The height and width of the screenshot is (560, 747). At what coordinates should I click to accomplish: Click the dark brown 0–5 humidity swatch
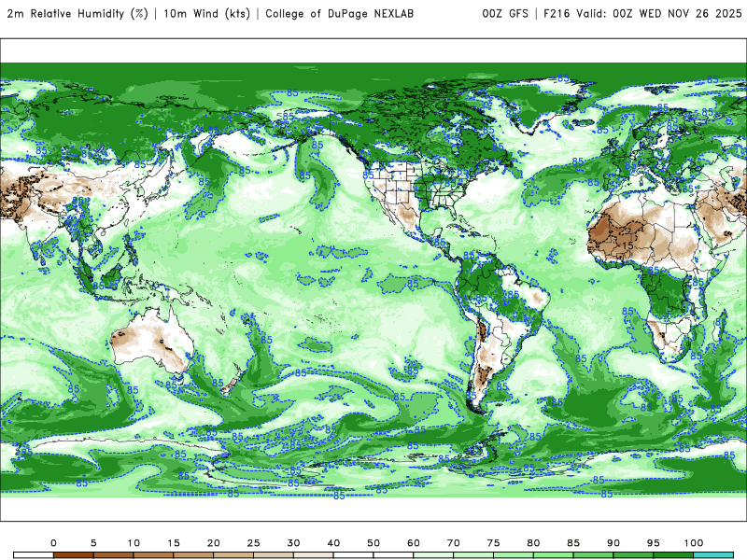click(x=74, y=555)
